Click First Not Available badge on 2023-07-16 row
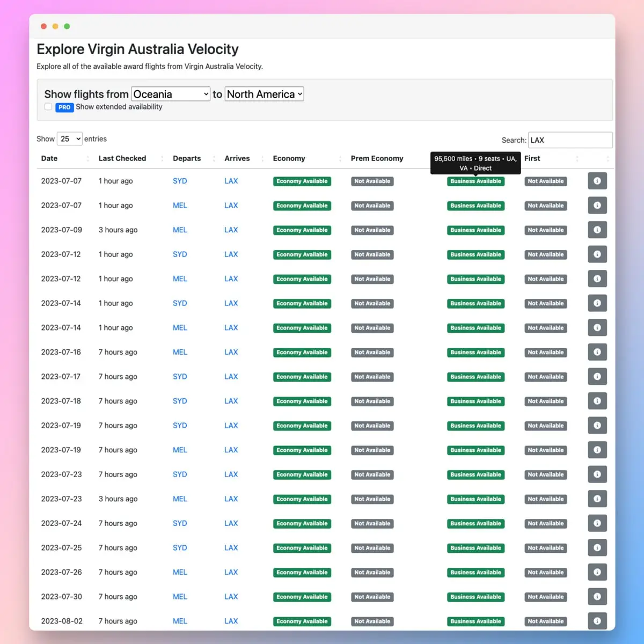 [x=546, y=353]
